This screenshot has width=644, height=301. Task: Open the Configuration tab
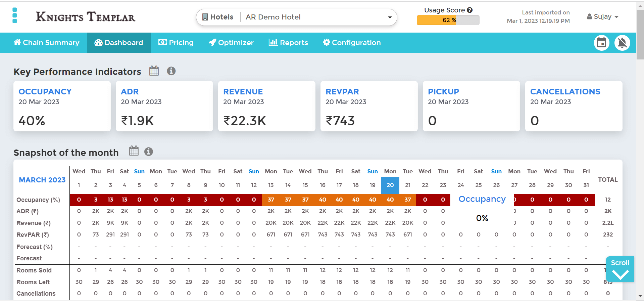[352, 43]
